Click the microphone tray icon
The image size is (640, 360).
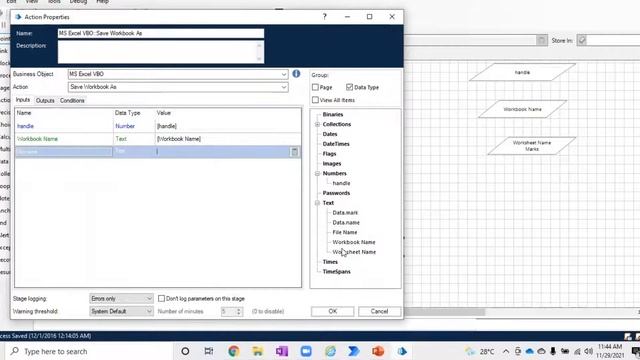tap(553, 351)
